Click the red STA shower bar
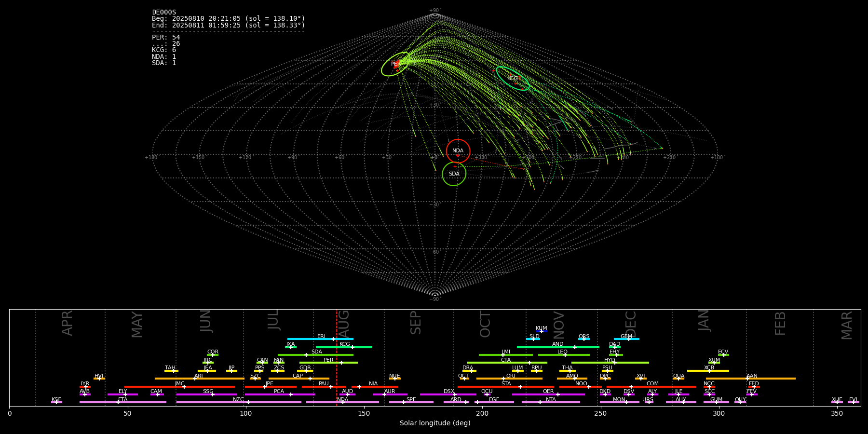This screenshot has width=868, height=434. (x=506, y=386)
